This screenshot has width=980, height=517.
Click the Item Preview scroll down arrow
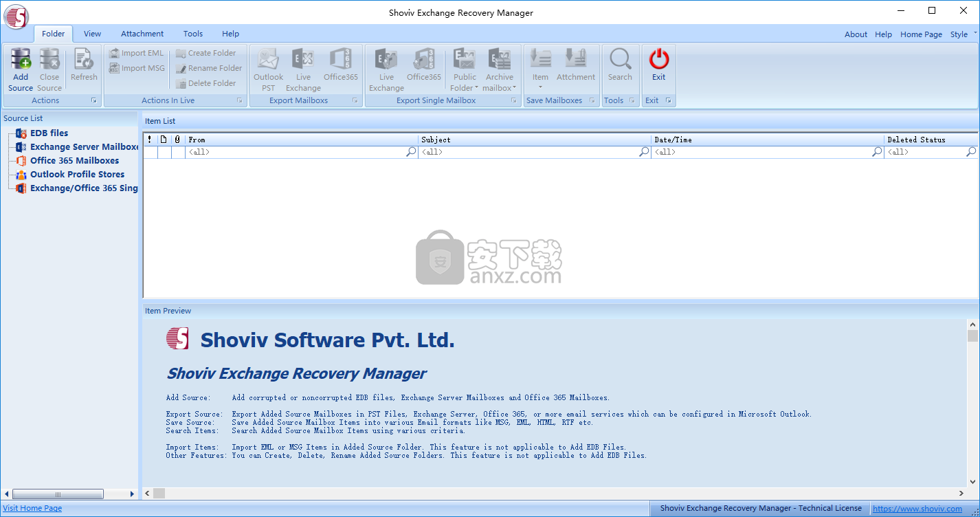972,482
